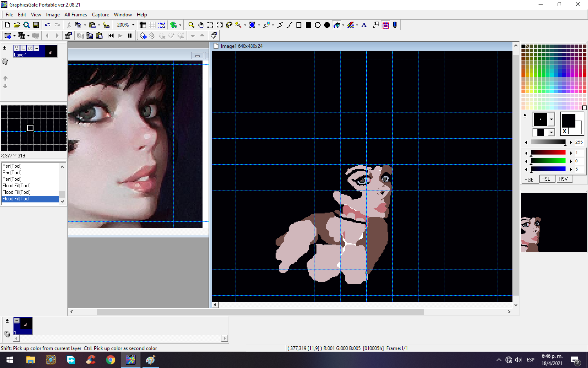The image size is (588, 368).
Task: Open the pen tip shape dropdown
Action: tap(551, 119)
